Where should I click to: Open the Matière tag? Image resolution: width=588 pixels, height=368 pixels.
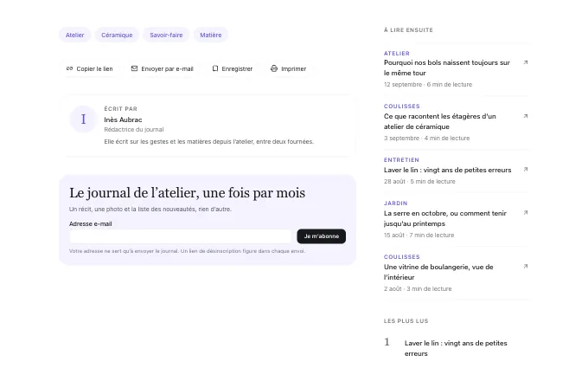pyautogui.click(x=211, y=35)
